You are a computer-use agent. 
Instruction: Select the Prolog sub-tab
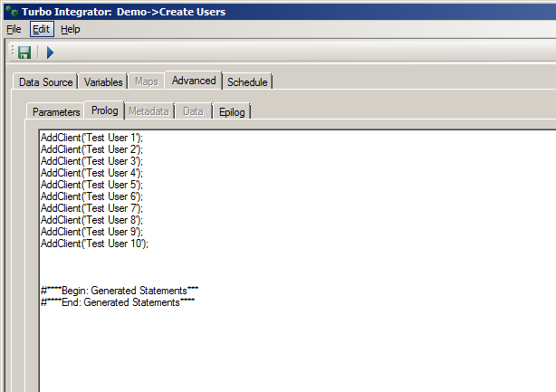[x=105, y=110]
